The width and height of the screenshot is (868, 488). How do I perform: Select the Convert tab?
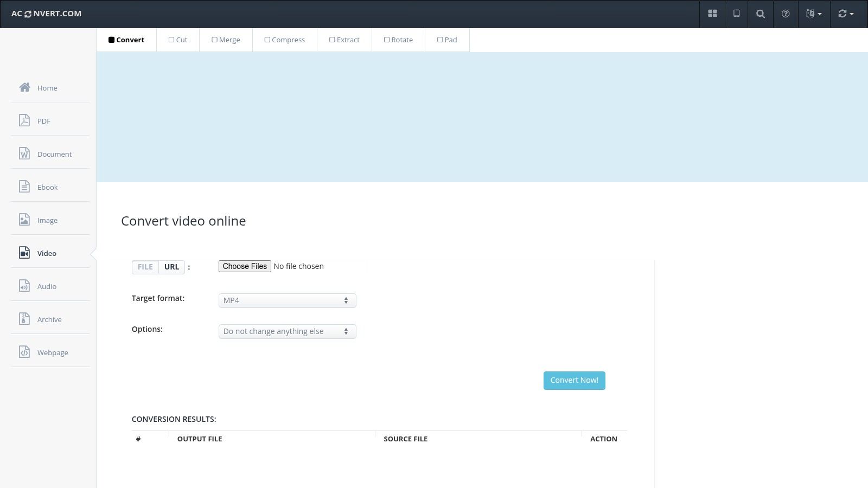(126, 40)
